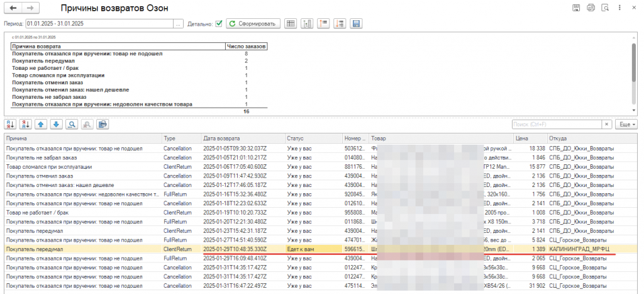Click the blue save diskette icon in the report toolbar
644x294 pixels.
point(356,24)
